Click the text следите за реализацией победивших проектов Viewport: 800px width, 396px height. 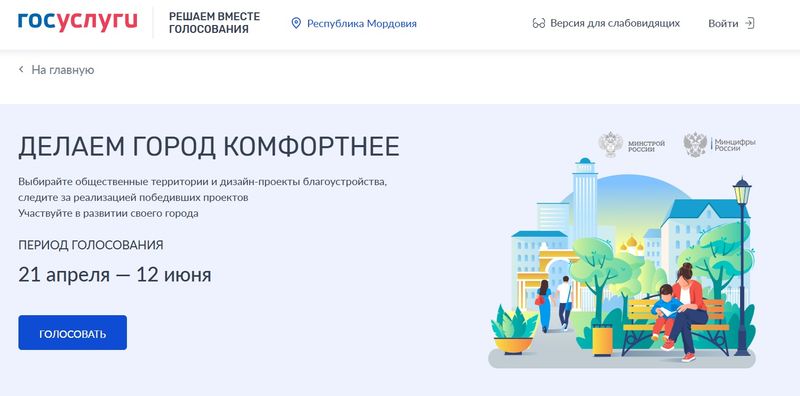coord(133,197)
